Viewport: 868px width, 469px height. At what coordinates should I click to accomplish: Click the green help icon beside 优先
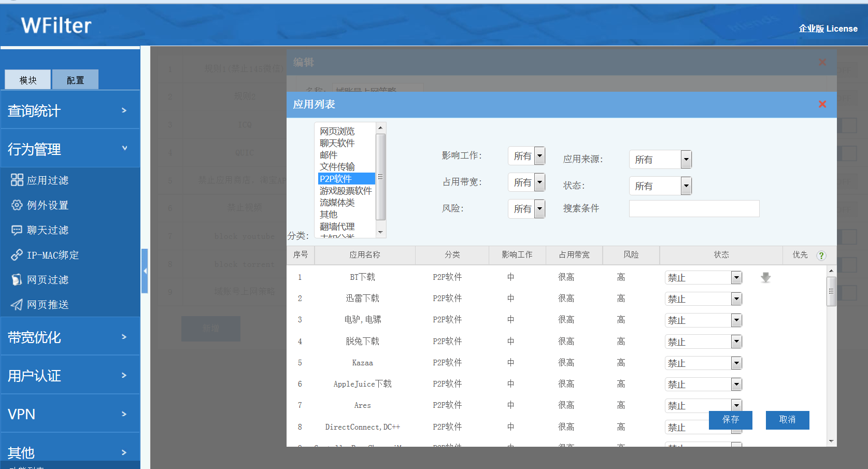click(821, 255)
